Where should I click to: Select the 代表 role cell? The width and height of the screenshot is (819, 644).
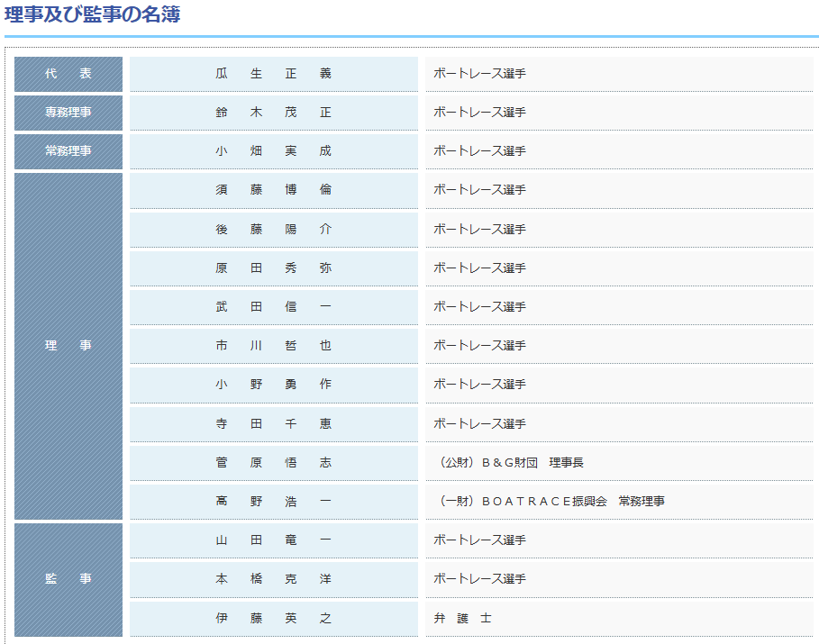[68, 74]
